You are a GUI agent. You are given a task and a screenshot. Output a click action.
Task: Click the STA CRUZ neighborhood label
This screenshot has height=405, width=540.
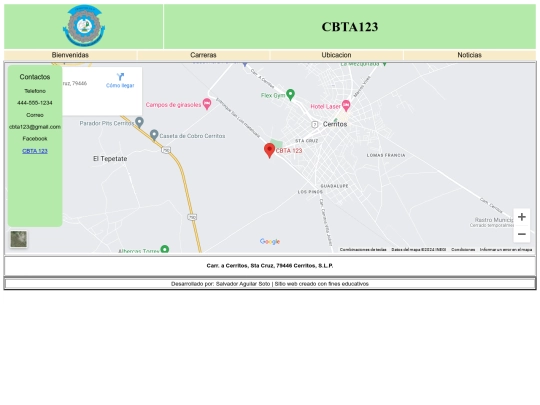307,141
